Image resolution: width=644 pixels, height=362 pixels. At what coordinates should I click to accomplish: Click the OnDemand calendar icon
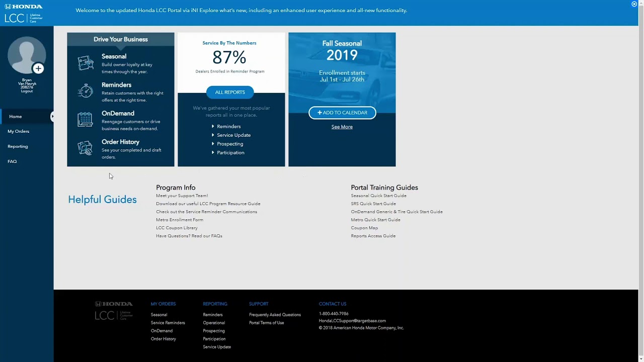pyautogui.click(x=86, y=120)
